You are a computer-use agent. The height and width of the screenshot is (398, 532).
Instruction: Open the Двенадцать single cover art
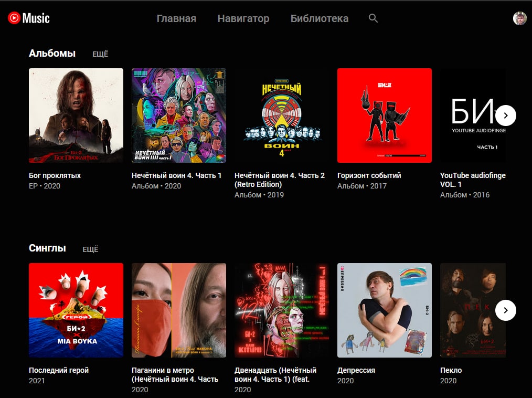click(x=282, y=310)
